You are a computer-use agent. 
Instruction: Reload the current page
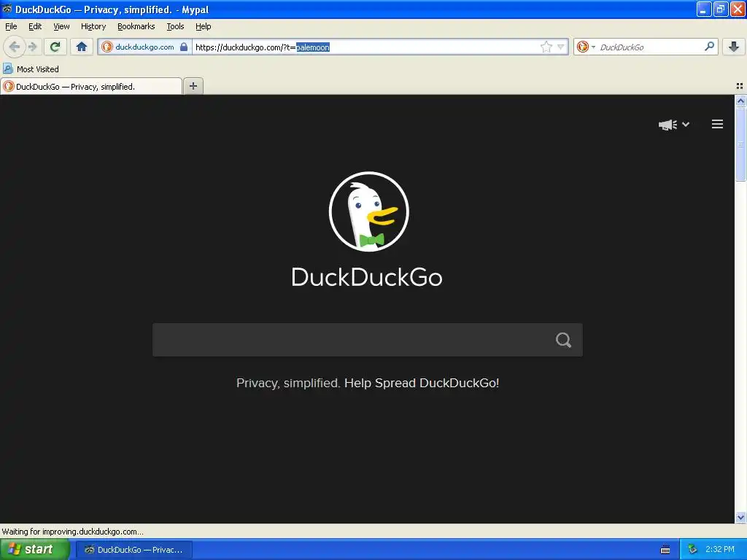(55, 47)
